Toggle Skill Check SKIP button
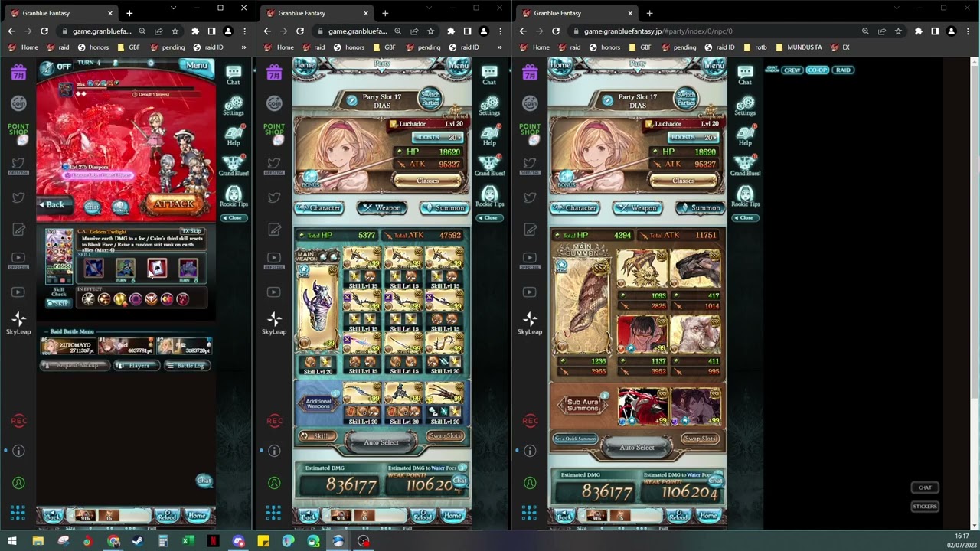 coord(59,304)
